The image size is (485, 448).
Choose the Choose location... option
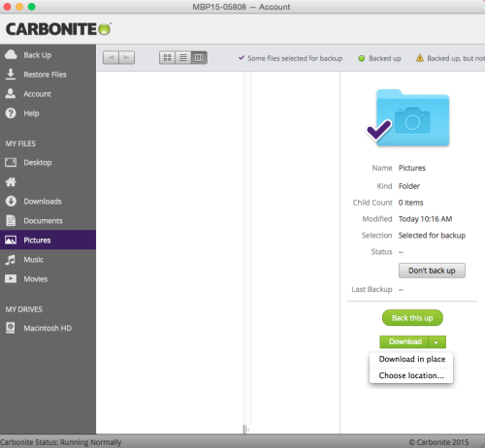tap(411, 375)
